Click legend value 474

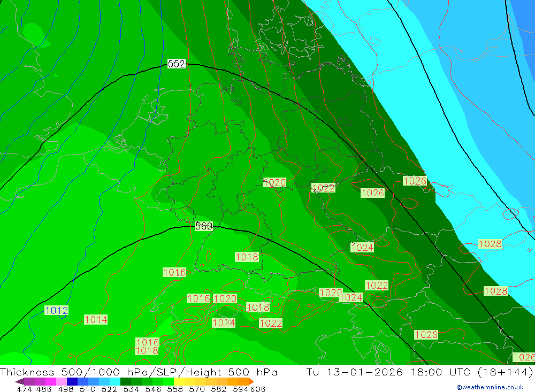click(24, 389)
